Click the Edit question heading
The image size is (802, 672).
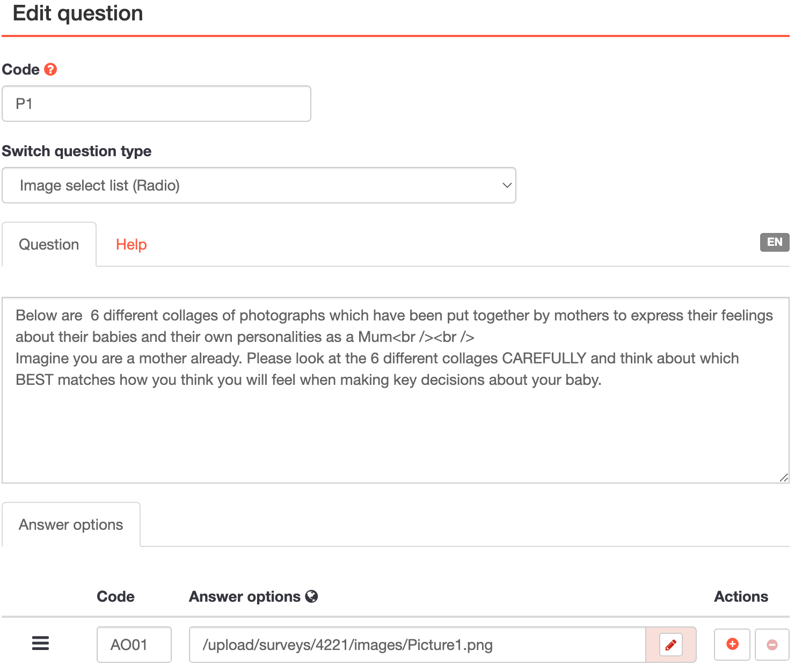(x=78, y=13)
